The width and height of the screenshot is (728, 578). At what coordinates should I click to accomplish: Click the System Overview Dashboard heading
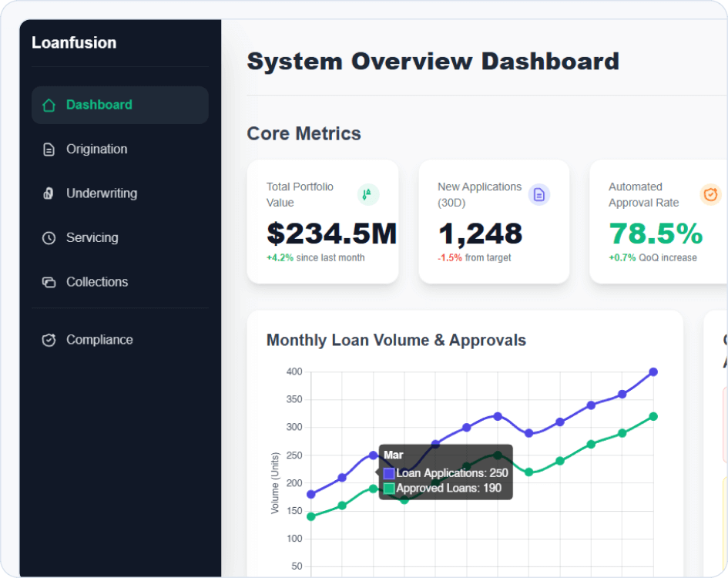433,61
